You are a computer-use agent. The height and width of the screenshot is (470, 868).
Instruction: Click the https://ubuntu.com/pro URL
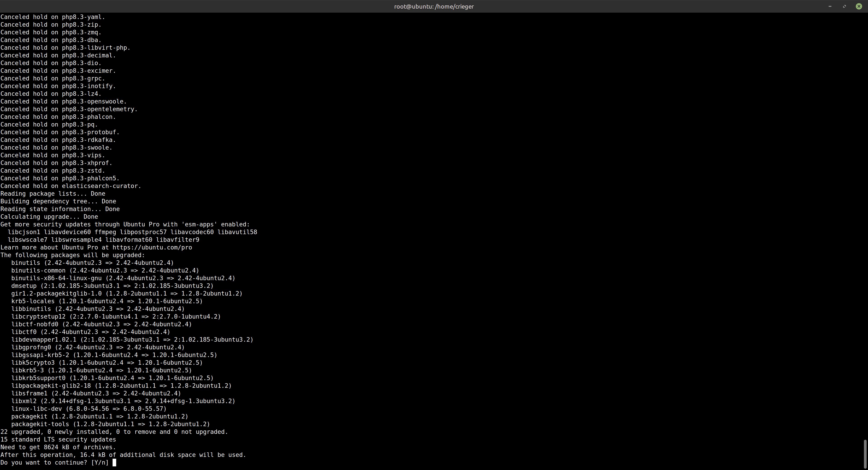click(x=152, y=247)
